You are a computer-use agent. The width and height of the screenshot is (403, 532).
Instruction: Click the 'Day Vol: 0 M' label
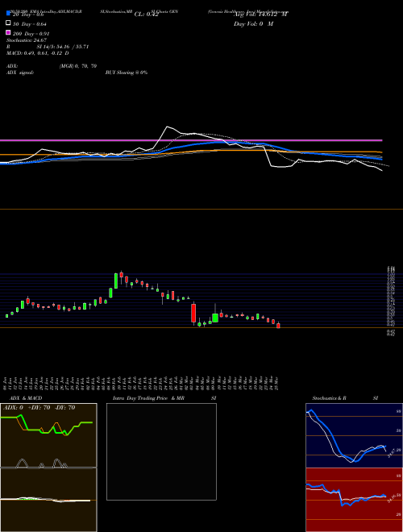tap(253, 23)
